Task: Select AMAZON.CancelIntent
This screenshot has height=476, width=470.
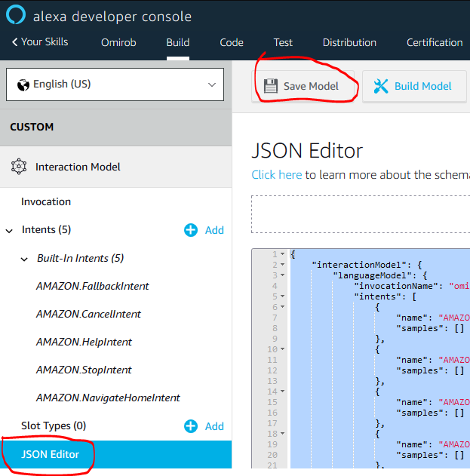Action: (x=89, y=314)
